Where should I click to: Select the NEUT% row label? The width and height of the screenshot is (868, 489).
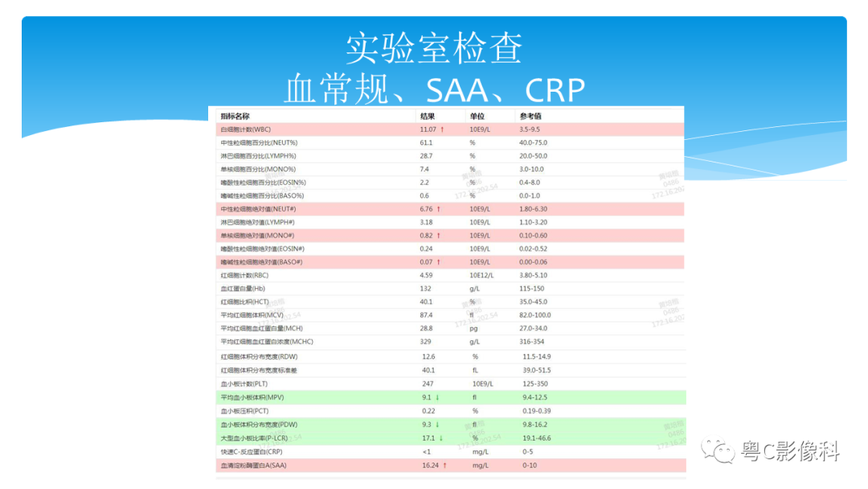point(259,143)
